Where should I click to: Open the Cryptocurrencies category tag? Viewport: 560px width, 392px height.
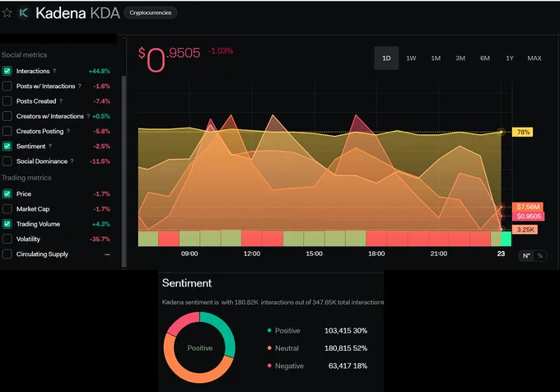click(x=151, y=13)
